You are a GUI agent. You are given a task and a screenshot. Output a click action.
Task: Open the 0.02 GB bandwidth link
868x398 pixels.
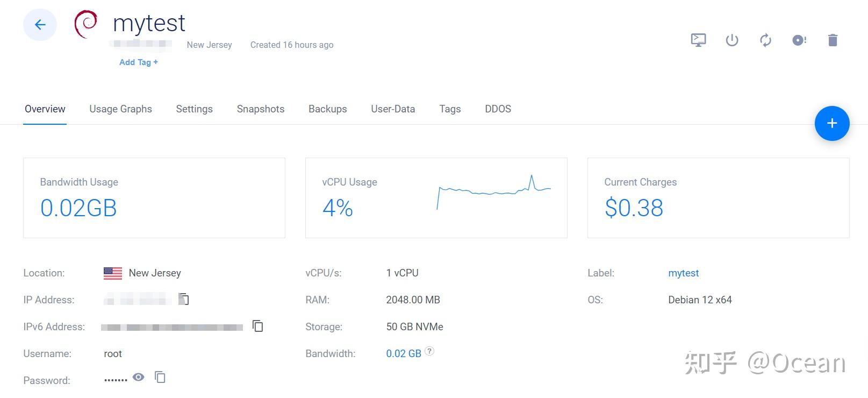click(x=404, y=354)
